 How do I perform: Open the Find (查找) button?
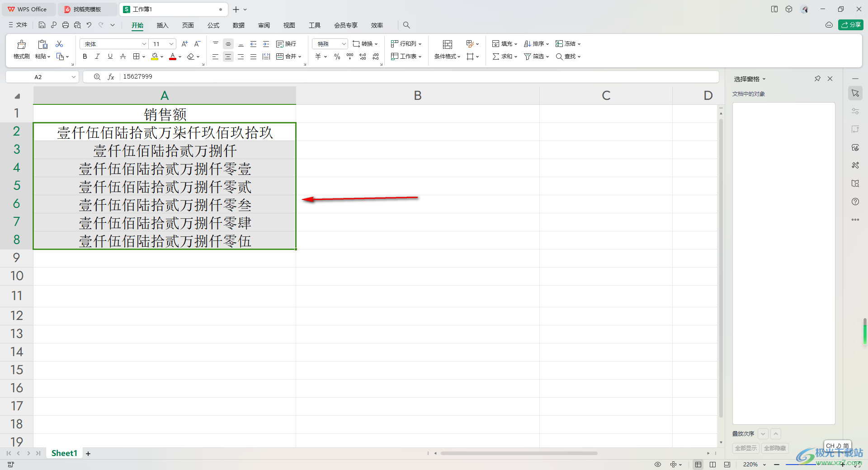(568, 56)
